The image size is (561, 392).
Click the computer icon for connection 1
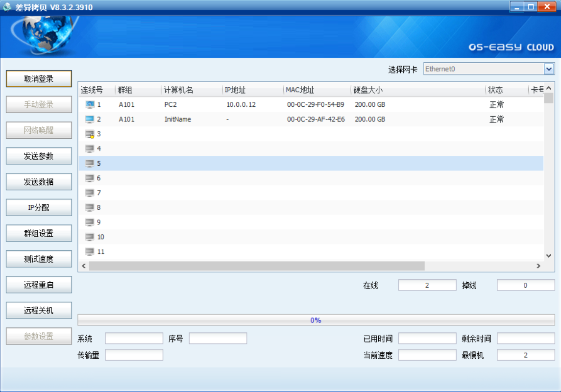[x=90, y=104]
